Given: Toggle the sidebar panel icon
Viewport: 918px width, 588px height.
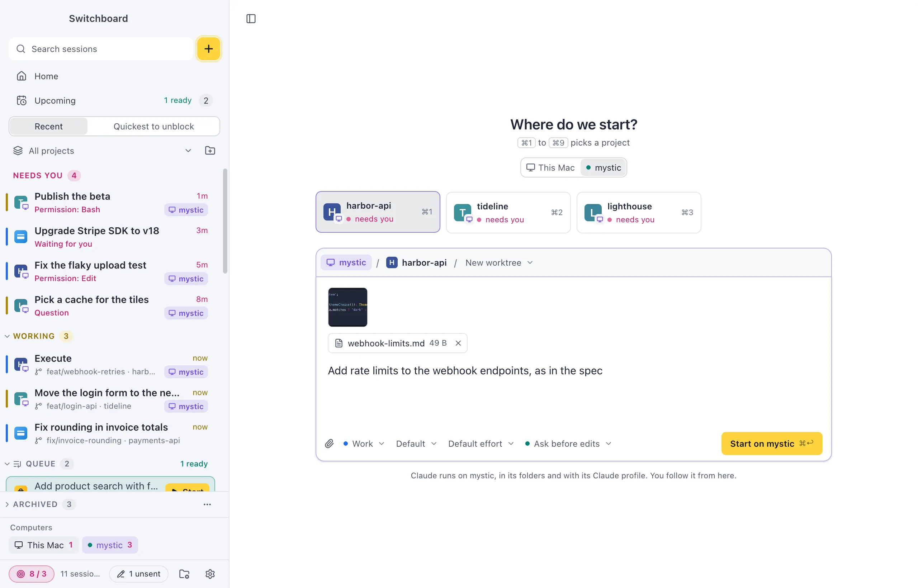Looking at the screenshot, I should (x=251, y=19).
